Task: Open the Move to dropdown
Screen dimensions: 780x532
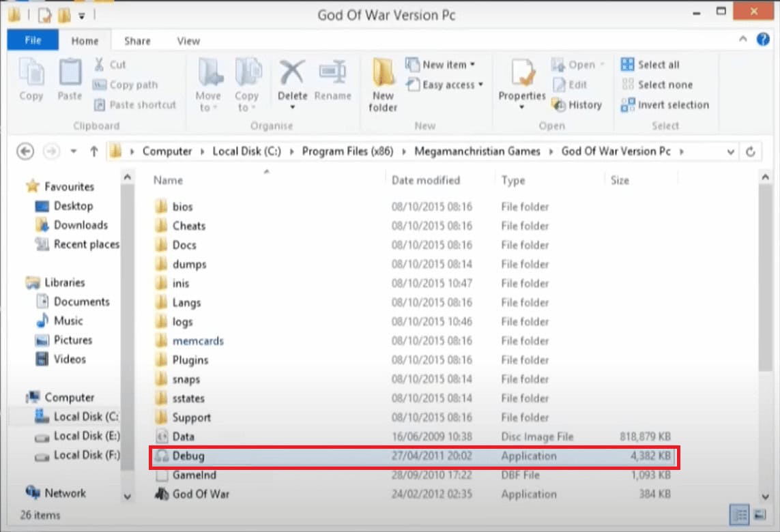Action: coord(208,85)
